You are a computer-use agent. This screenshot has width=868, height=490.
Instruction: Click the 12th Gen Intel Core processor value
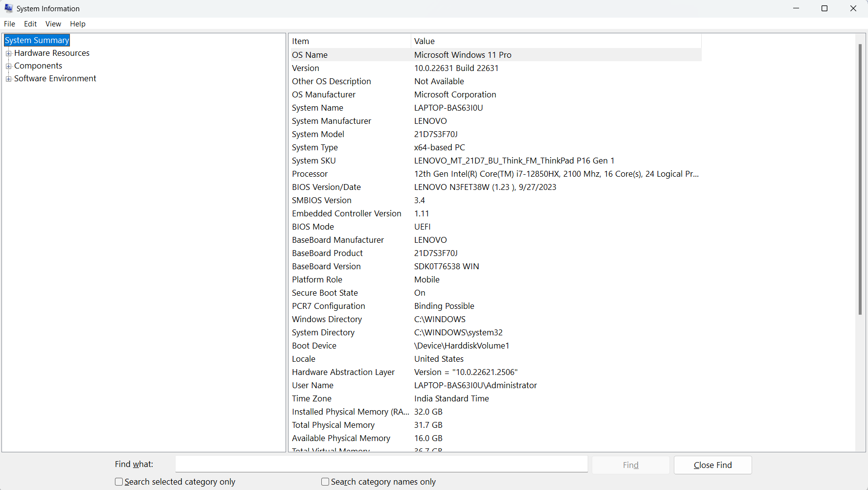point(556,174)
